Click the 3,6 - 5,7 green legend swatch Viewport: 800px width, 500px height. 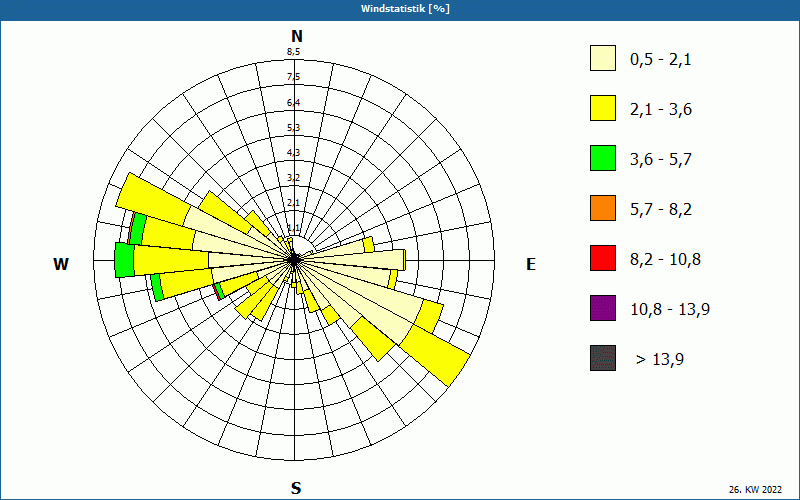603,158
